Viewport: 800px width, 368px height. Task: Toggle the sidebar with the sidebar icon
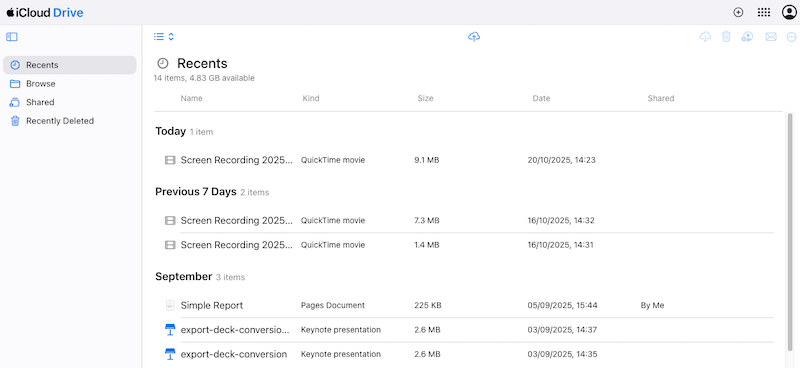(12, 37)
